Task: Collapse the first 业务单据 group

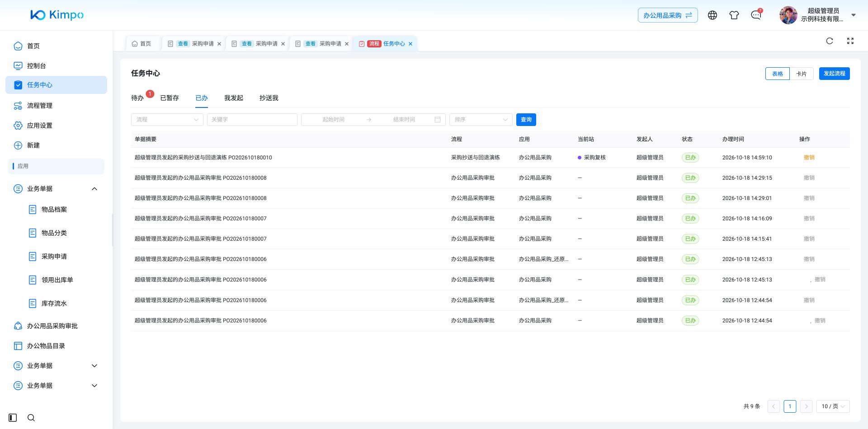Action: 94,189
